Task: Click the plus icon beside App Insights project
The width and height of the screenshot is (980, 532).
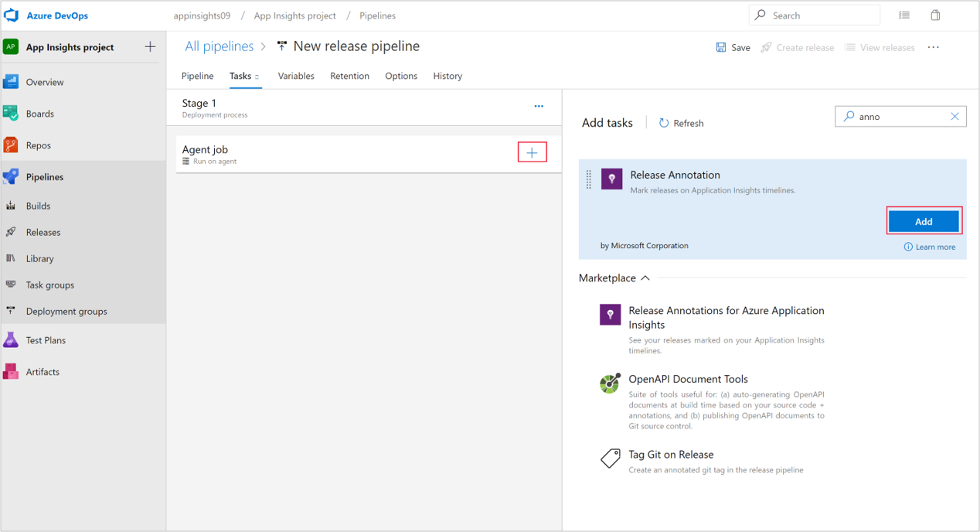Action: pos(150,47)
